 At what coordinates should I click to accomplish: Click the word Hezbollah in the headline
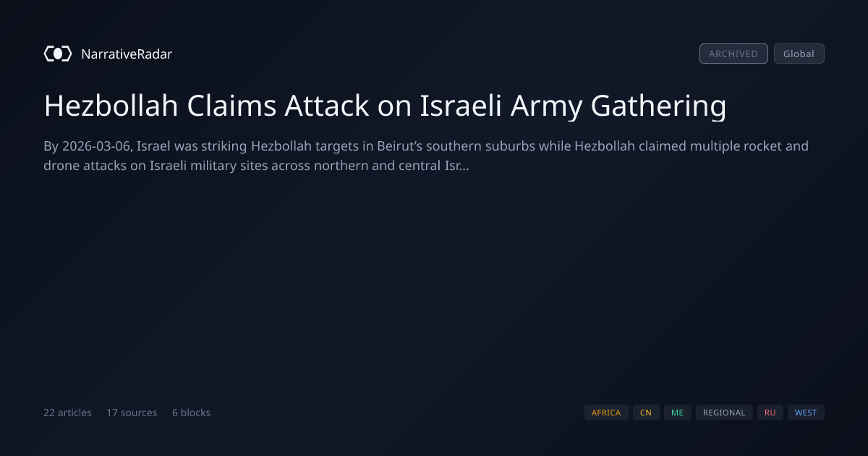111,106
